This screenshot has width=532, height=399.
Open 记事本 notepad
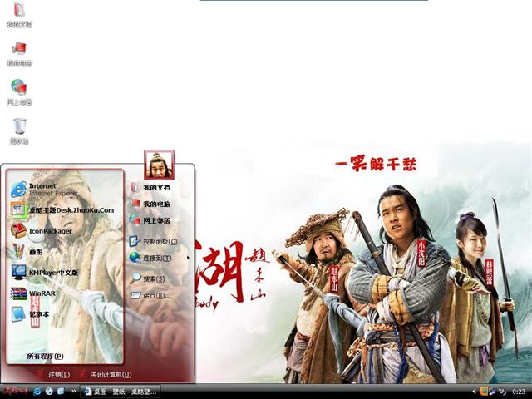30,314
